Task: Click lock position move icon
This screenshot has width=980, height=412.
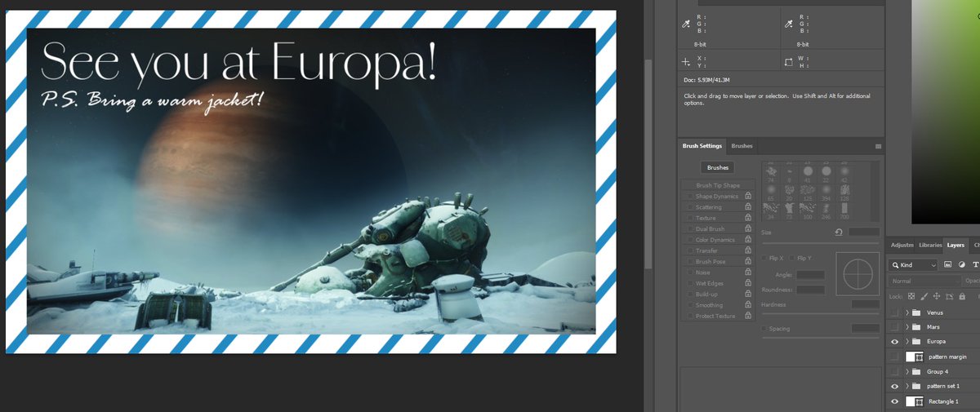Action: click(937, 296)
